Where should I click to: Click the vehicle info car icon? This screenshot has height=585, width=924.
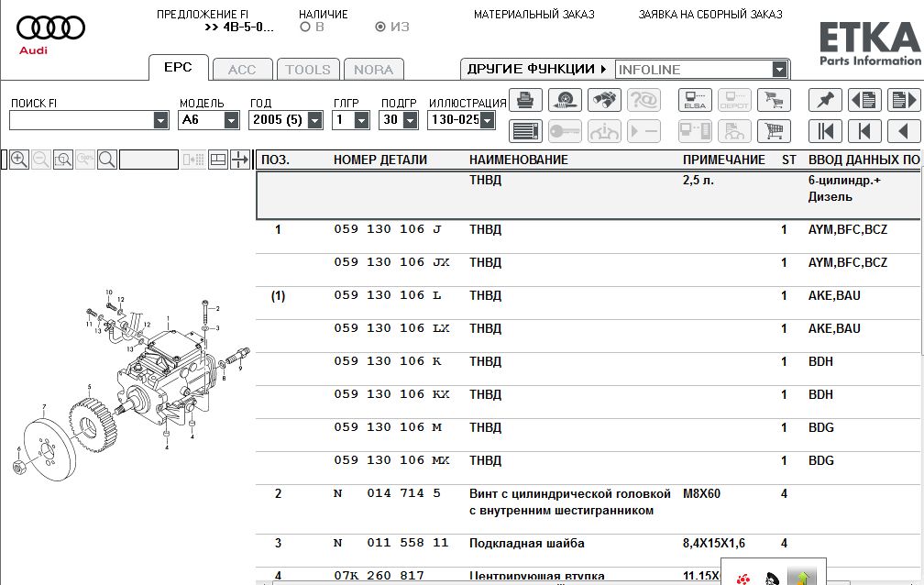(x=604, y=131)
